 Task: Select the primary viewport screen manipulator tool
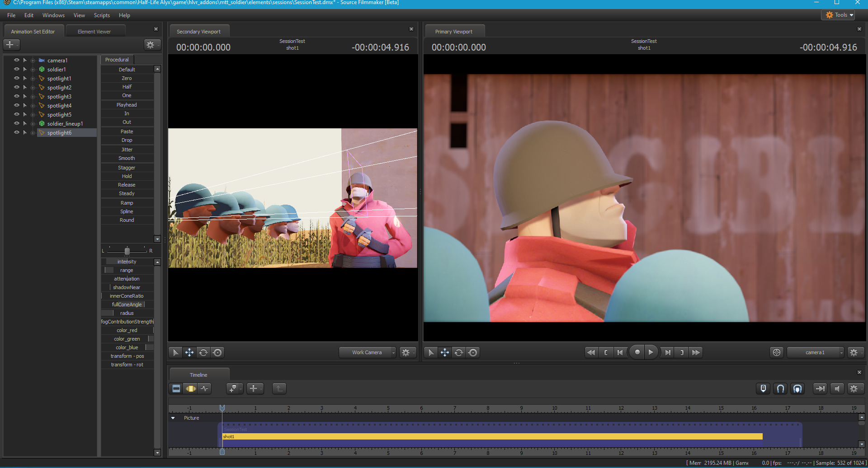tap(473, 352)
